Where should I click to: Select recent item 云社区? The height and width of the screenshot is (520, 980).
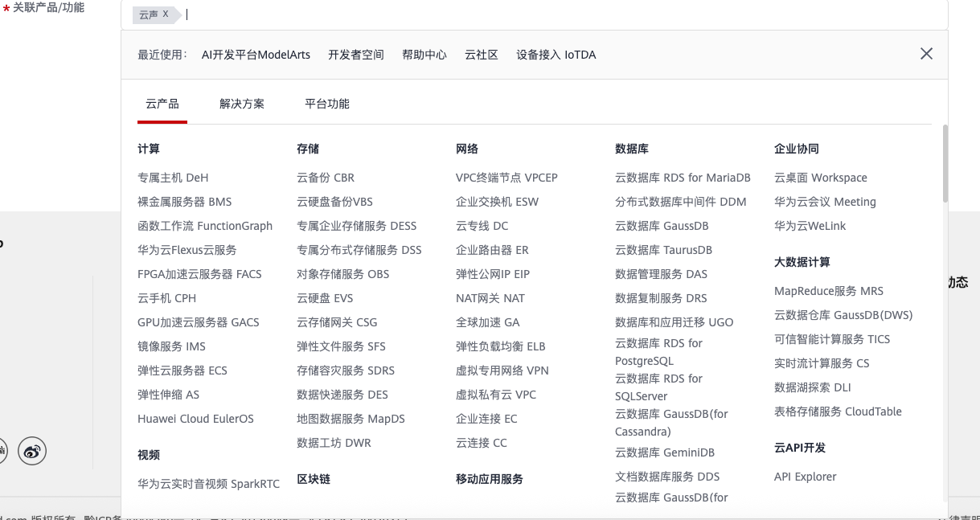[x=482, y=55]
